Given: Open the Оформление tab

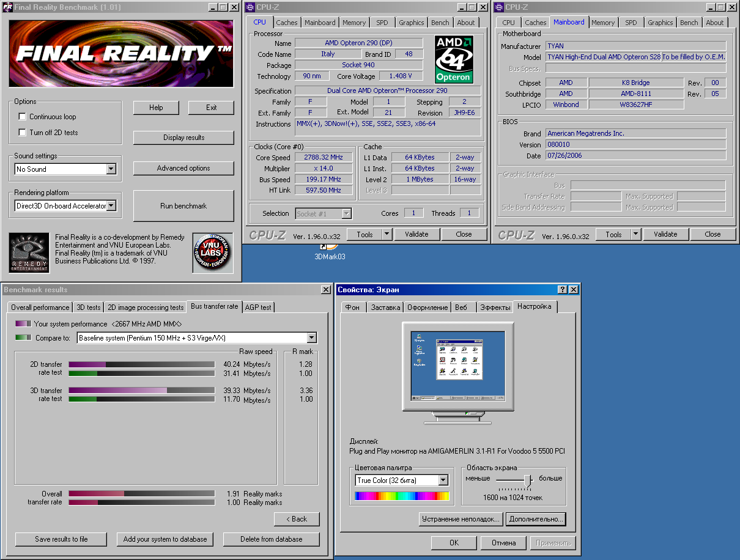Looking at the screenshot, I should (x=428, y=308).
